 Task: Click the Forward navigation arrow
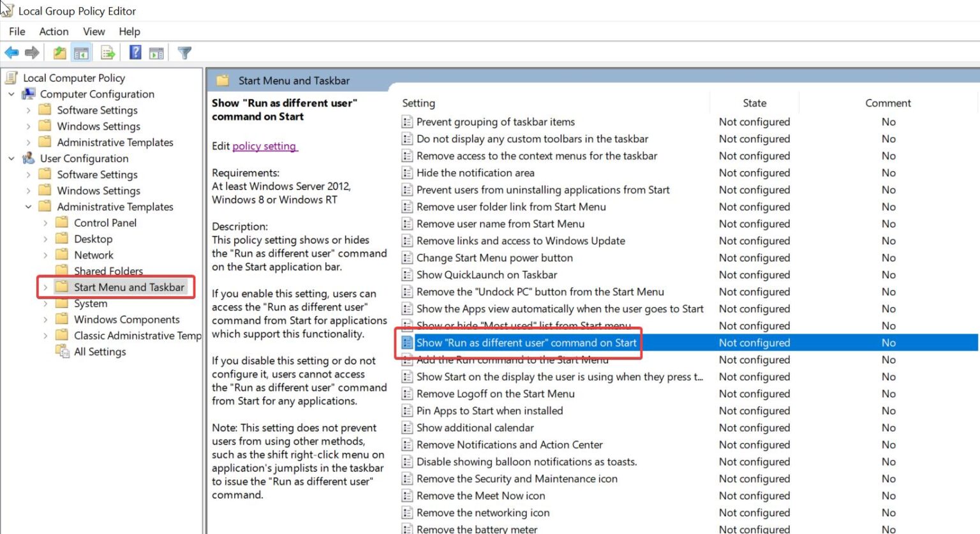coord(31,52)
